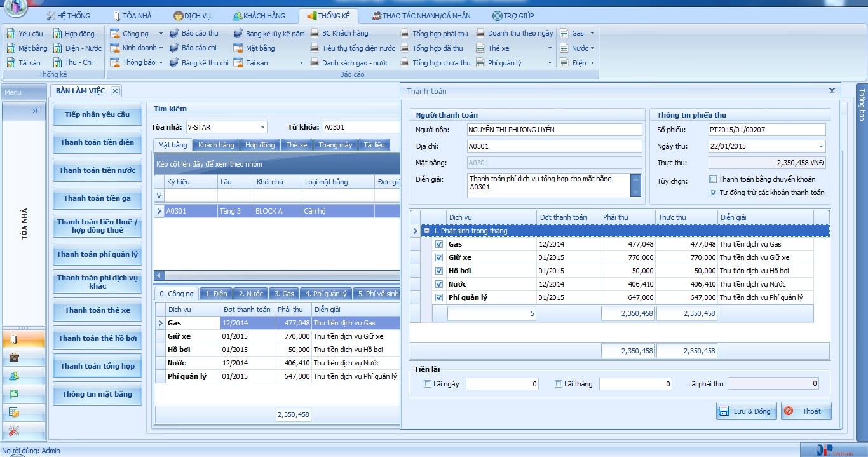
Task: Collapse the Phát sinh trong tháng group
Action: pyautogui.click(x=428, y=231)
